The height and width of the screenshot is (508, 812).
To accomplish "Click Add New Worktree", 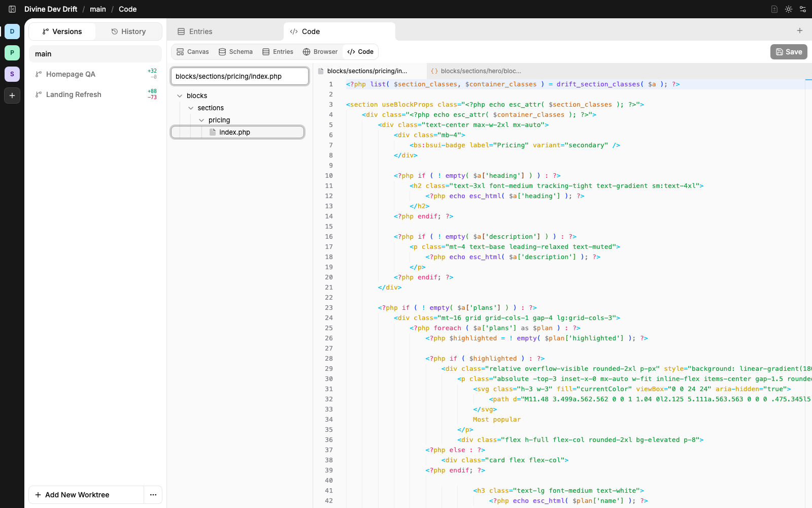I will coord(86,495).
